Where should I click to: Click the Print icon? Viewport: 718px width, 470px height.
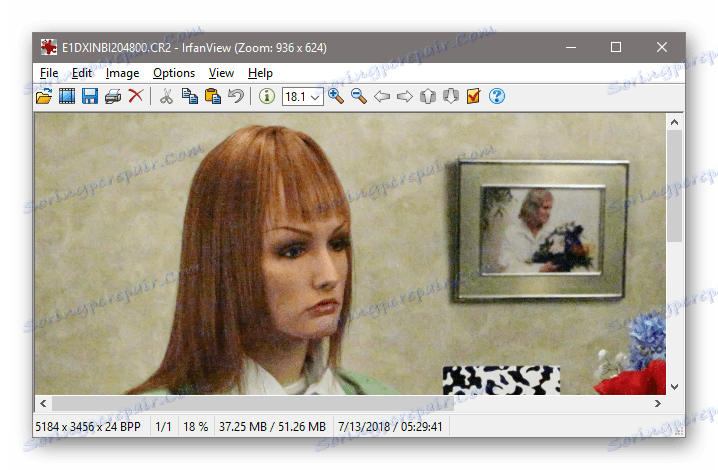tap(113, 96)
